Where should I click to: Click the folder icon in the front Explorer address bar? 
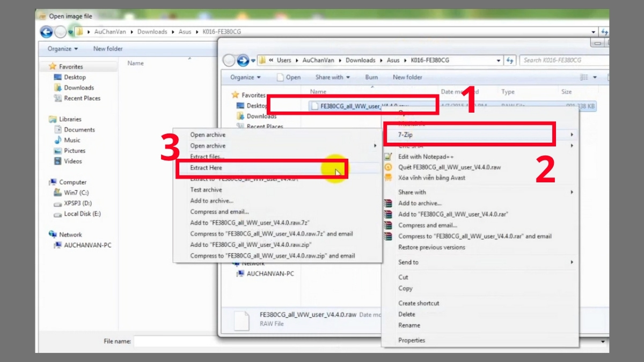(262, 60)
